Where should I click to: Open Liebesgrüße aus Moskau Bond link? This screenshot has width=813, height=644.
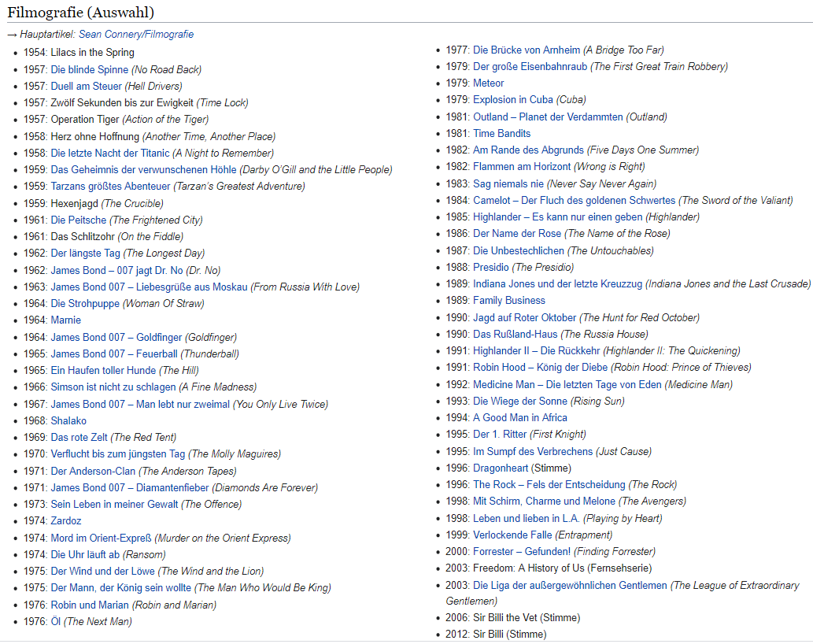point(149,287)
